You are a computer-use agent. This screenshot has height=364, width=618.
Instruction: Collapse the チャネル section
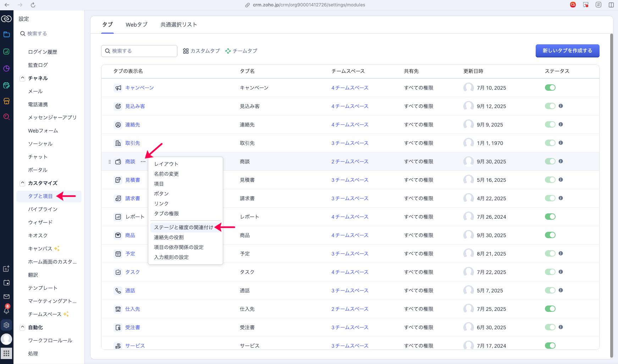coord(22,78)
